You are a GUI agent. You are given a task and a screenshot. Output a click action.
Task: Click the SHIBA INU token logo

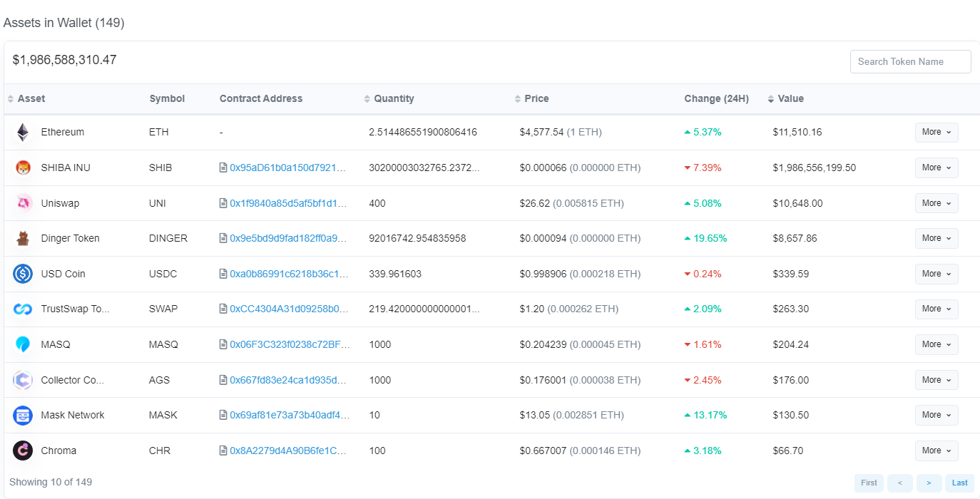coord(23,168)
